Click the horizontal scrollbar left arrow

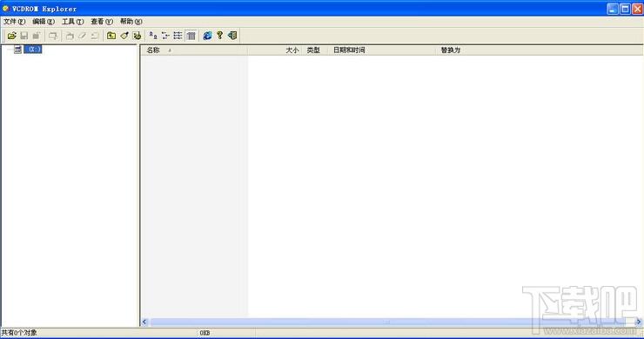click(144, 322)
